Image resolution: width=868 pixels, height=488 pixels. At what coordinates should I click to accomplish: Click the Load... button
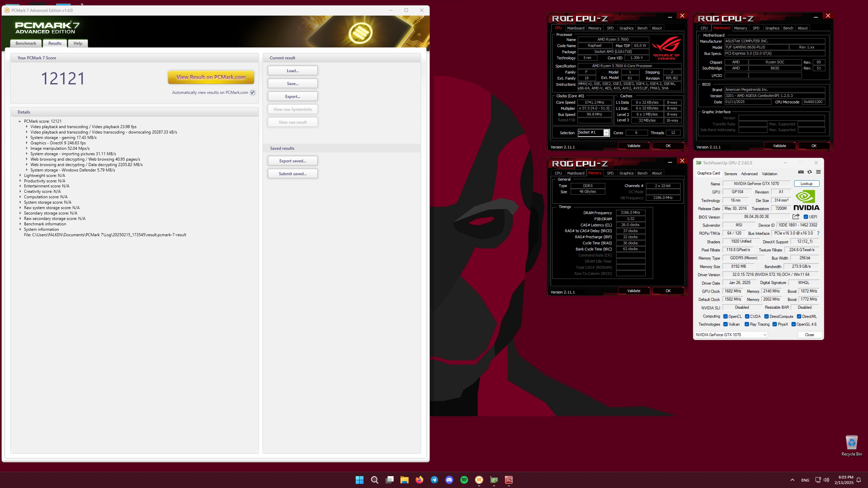pyautogui.click(x=293, y=71)
